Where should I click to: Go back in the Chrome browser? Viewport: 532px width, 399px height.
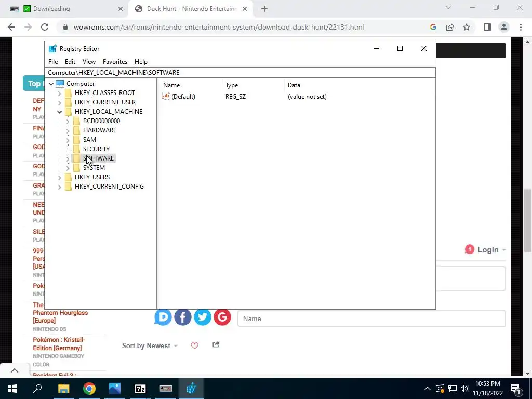(x=11, y=27)
